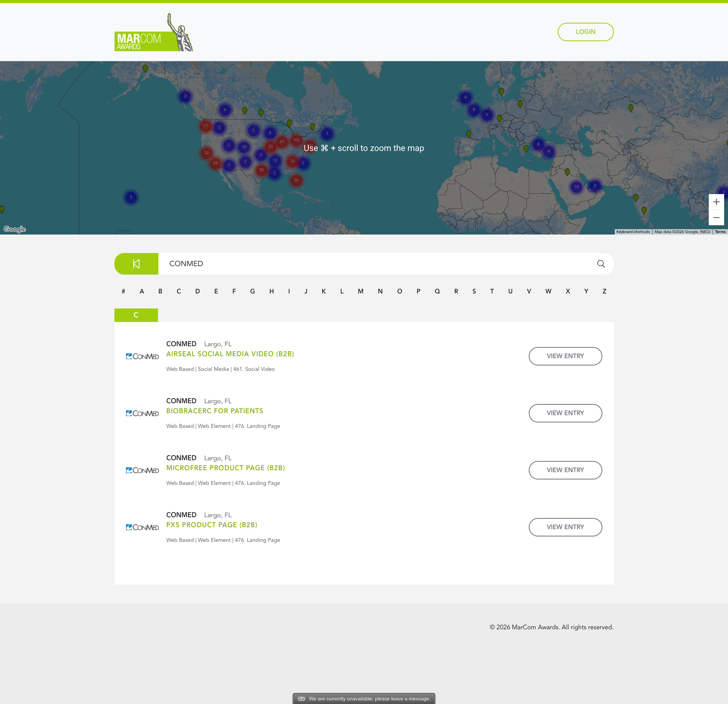The height and width of the screenshot is (704, 728).
Task: Click the map cluster marker 36
Action: click(296, 180)
